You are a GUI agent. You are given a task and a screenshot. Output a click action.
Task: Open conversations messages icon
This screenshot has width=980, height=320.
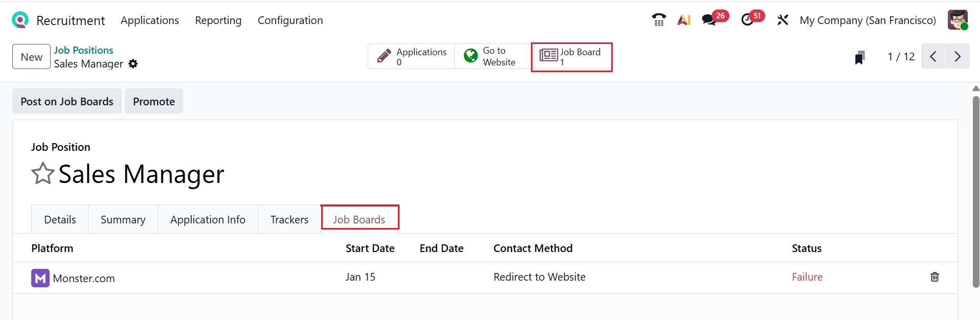click(x=709, y=20)
